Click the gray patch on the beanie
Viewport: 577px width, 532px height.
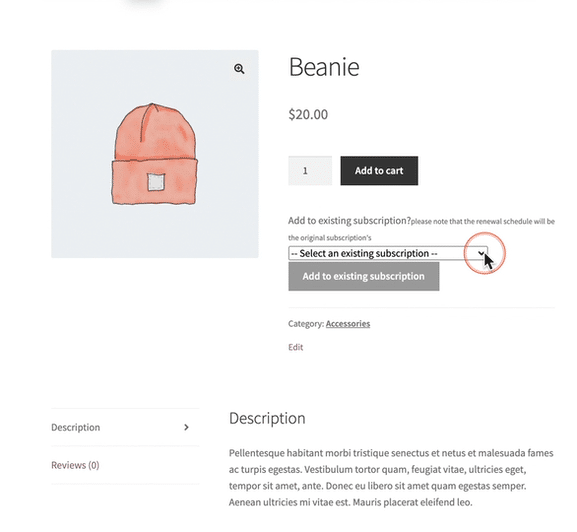click(156, 182)
